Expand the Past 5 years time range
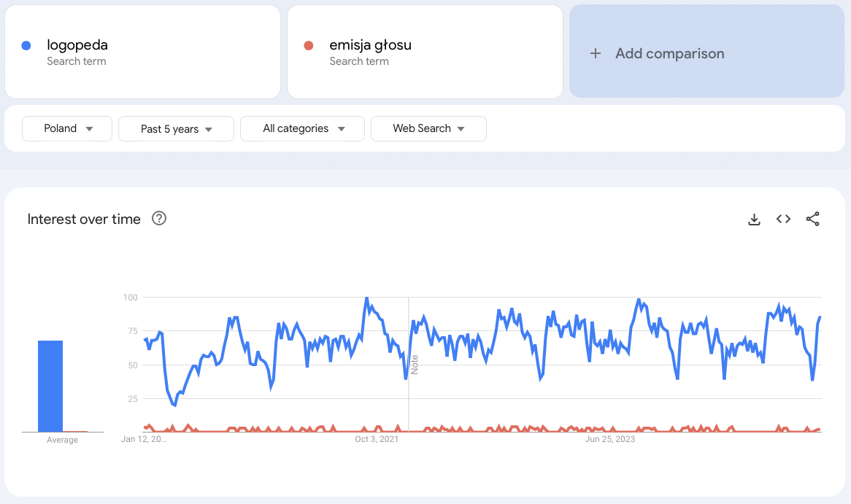The height and width of the screenshot is (504, 851). click(176, 128)
